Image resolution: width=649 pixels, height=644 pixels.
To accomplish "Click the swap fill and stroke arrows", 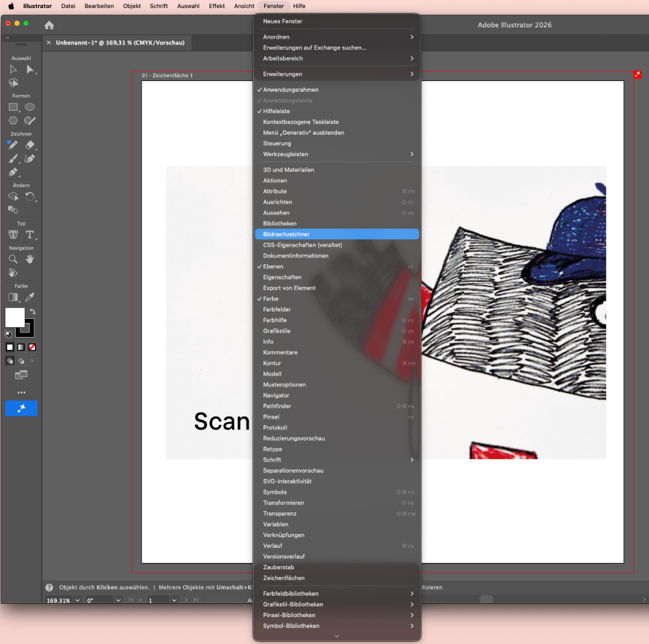I will pos(33,311).
